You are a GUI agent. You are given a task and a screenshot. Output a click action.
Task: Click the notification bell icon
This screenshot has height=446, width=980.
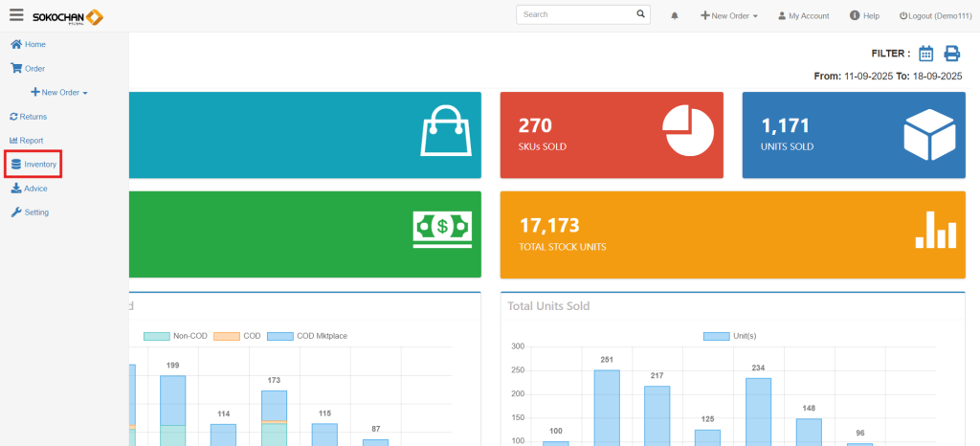(x=675, y=16)
